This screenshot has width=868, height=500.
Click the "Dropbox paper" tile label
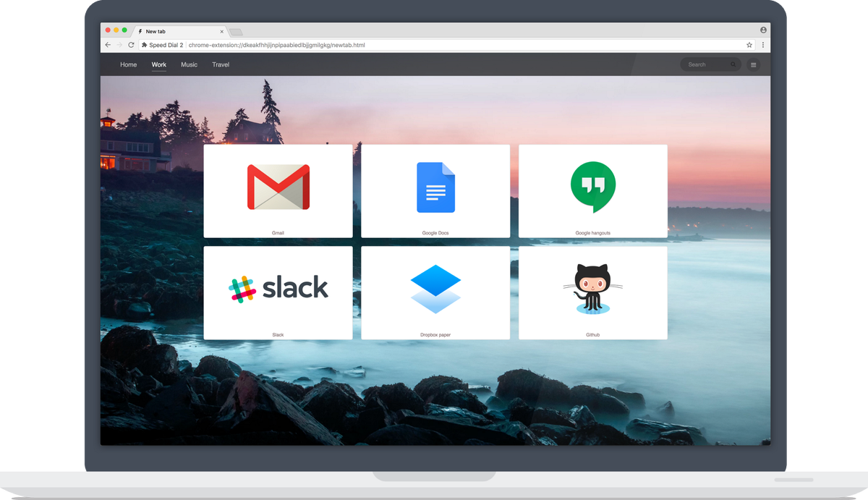point(435,335)
